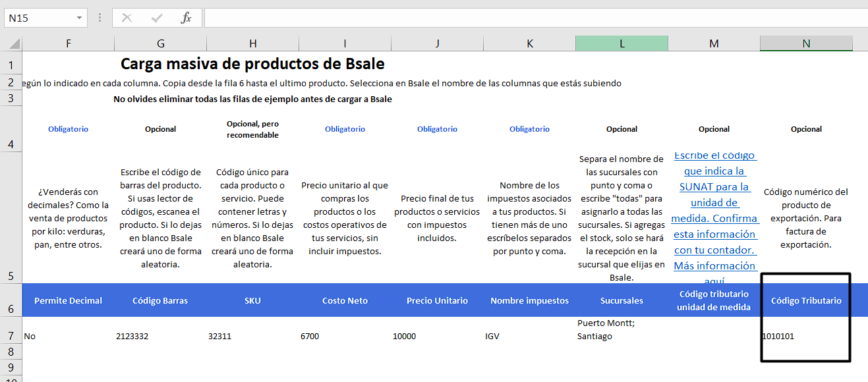Image resolution: width=868 pixels, height=382 pixels.
Task: Click the 'Costo Neto' header cell
Action: click(x=345, y=300)
